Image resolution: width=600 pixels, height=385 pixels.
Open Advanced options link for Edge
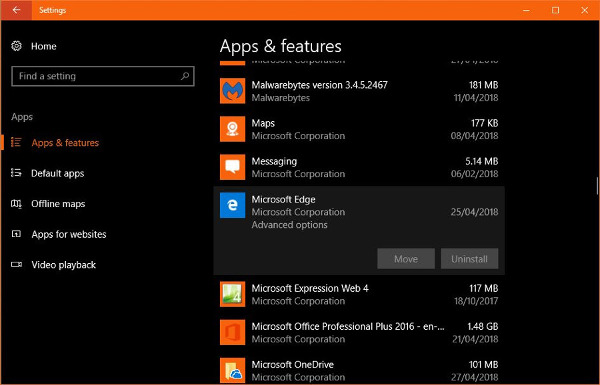coord(289,225)
